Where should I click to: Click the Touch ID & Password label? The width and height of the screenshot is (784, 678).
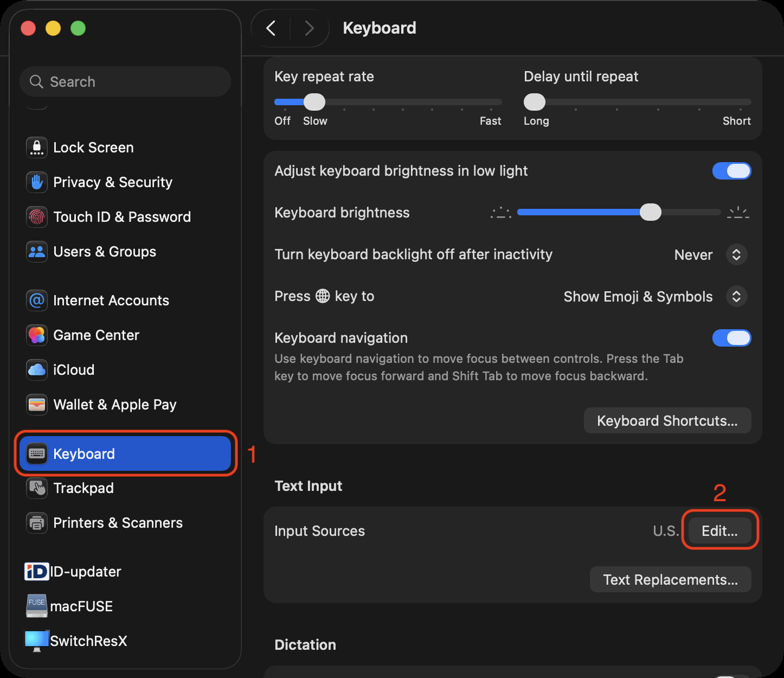pos(122,217)
